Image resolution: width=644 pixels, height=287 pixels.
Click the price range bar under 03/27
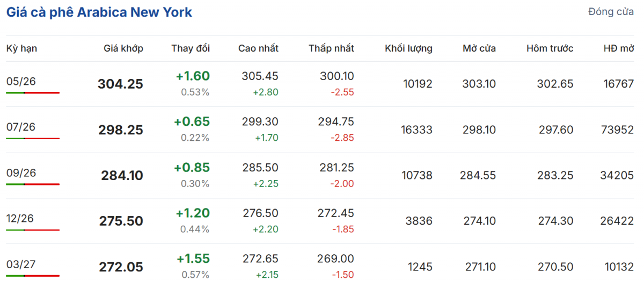pyautogui.click(x=33, y=276)
